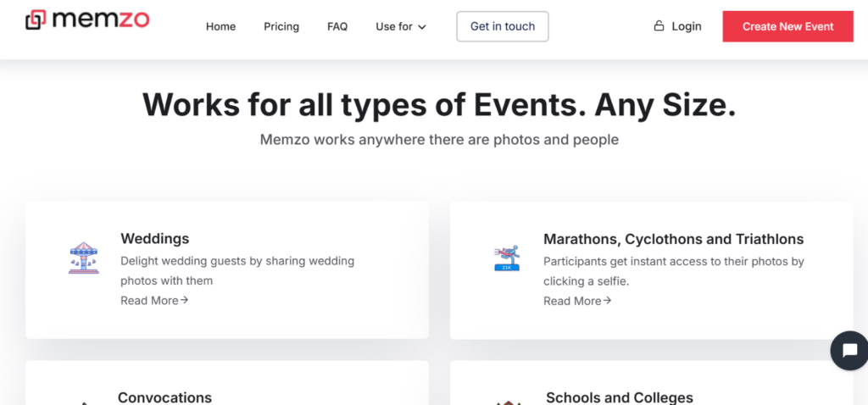This screenshot has width=868, height=405.
Task: Open Marathons, Cyclothons and Triathlons heading
Action: pyautogui.click(x=673, y=239)
